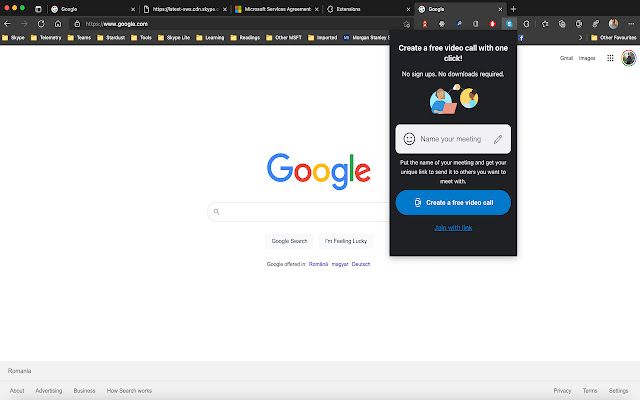Open the Imported bookmarks folder
Viewport: 640px width, 400px height.
323,38
